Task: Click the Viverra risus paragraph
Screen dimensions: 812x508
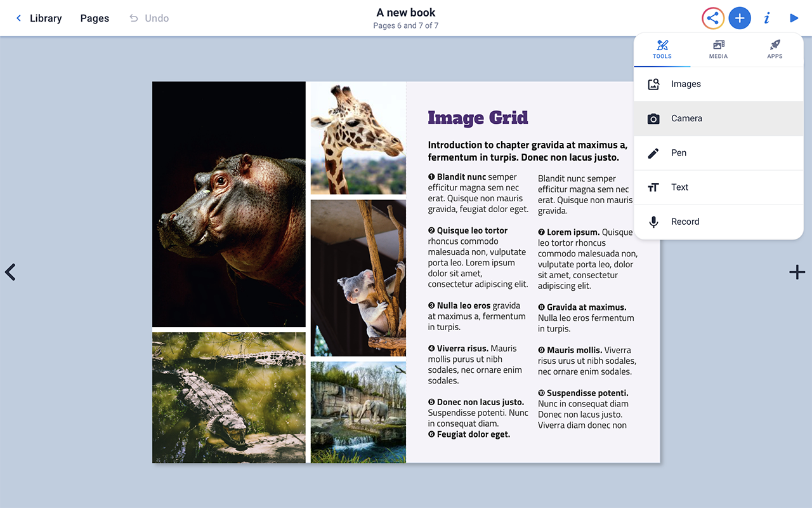Action: click(475, 364)
